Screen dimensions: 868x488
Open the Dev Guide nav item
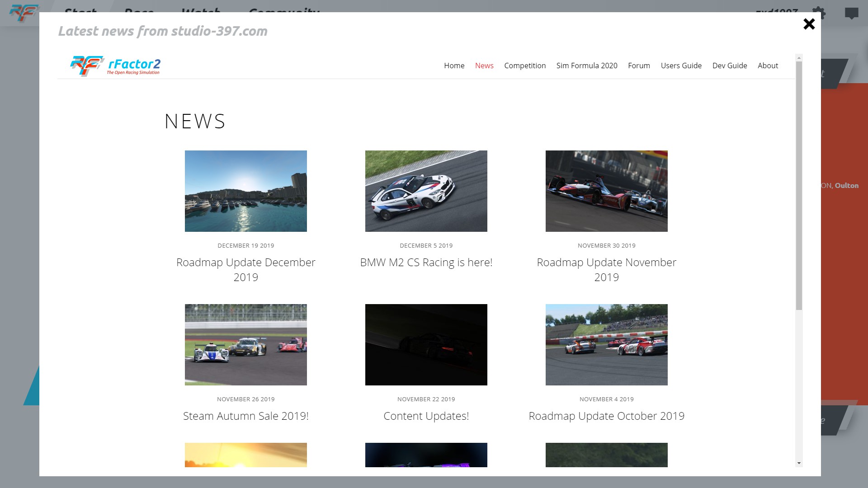tap(730, 66)
